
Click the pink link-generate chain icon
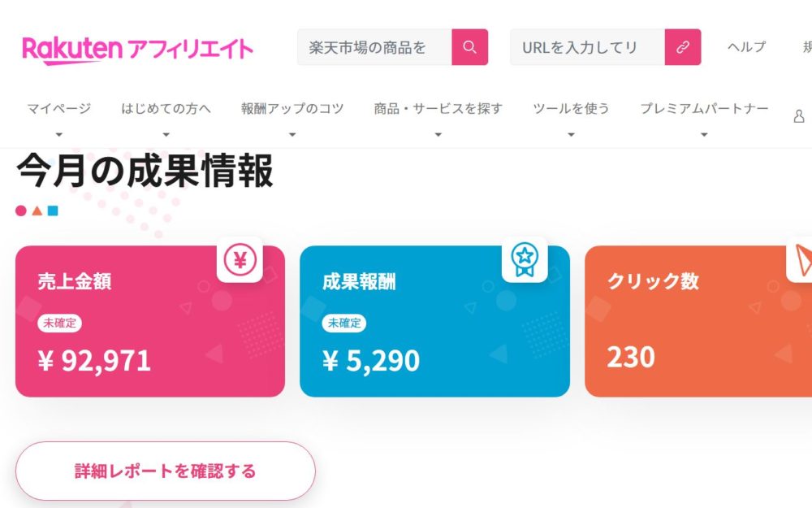682,47
